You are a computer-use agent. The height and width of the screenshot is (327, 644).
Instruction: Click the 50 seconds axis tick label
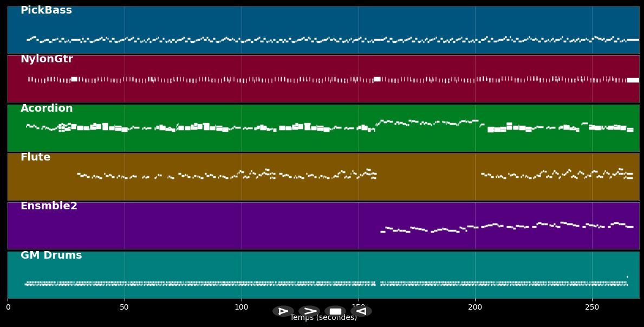[125, 307]
